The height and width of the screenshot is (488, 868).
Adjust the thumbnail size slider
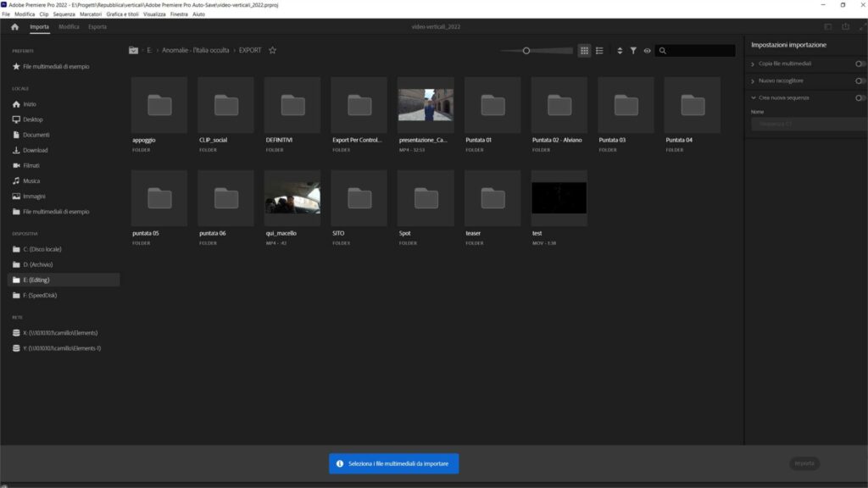[526, 50]
